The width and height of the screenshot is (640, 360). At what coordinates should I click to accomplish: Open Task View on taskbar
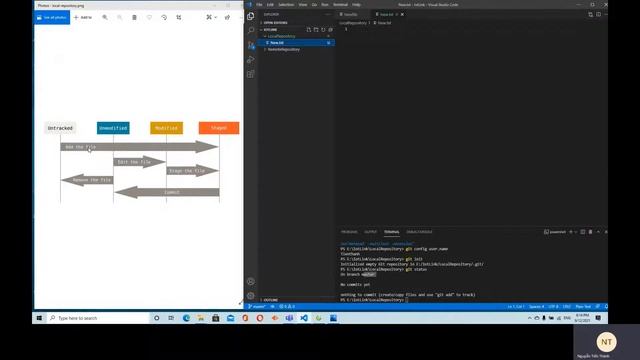tap(171, 318)
